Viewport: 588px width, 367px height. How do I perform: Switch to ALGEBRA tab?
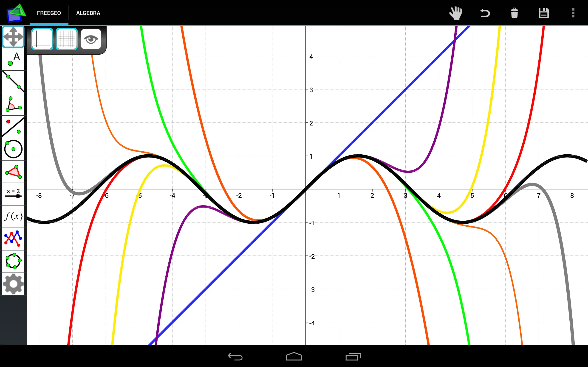[x=88, y=13]
